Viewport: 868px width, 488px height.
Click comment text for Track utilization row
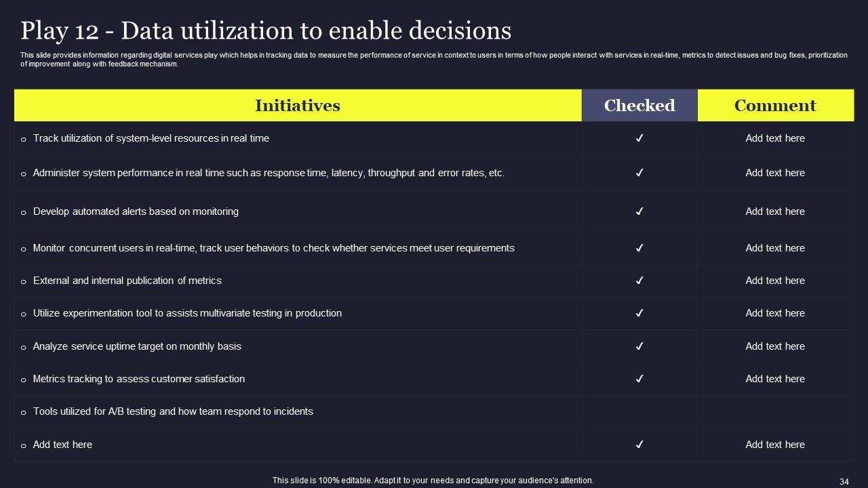click(x=775, y=138)
